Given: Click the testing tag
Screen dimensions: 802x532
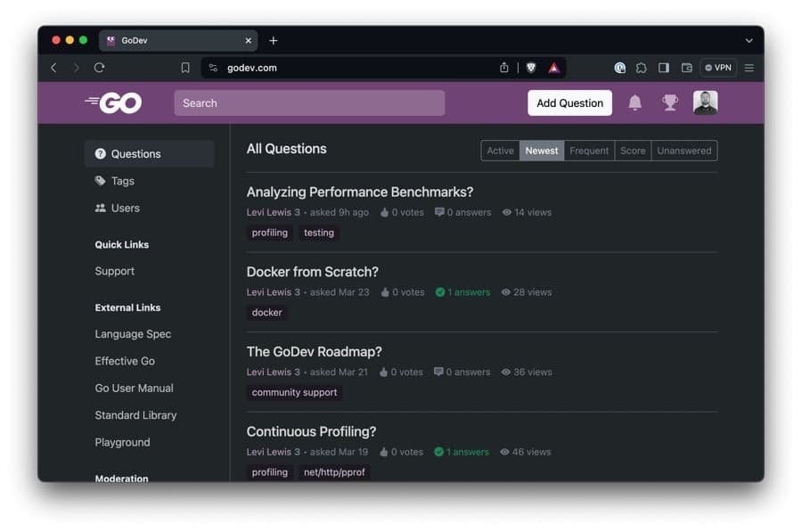Looking at the screenshot, I should 319,233.
